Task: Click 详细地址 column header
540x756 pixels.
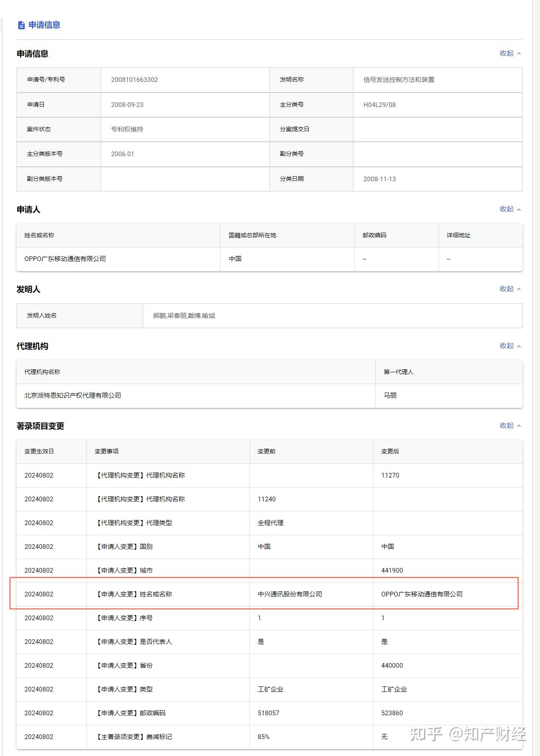Action: 458,235
